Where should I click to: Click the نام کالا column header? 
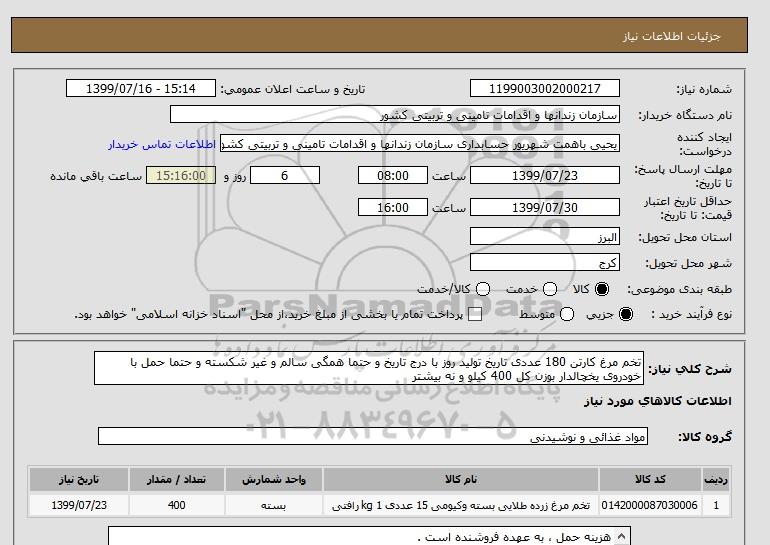461,480
